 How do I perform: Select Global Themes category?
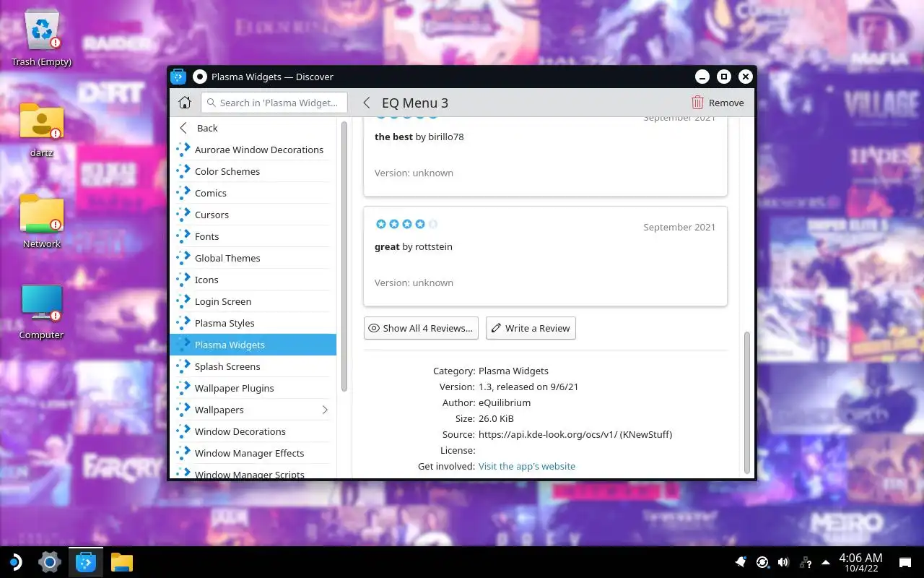click(253, 258)
